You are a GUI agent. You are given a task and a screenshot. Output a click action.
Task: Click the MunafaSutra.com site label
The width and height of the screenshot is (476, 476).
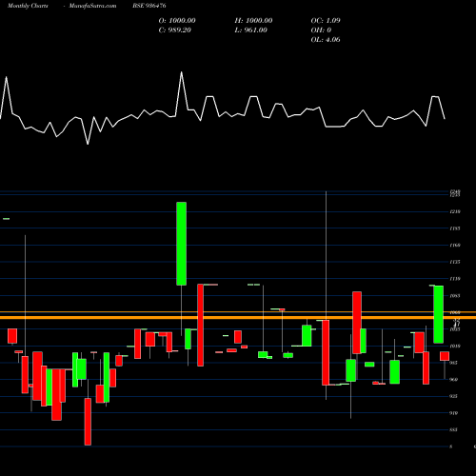click(x=92, y=6)
